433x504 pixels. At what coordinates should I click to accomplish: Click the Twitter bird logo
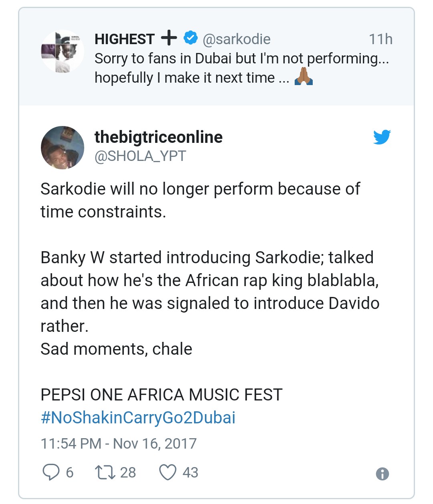[382, 137]
